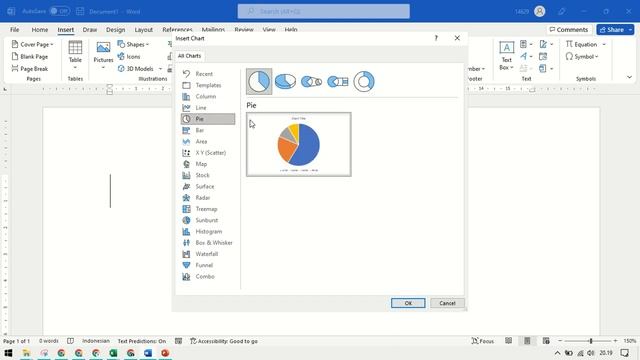Open the Icons gallery
640x360 pixels.
pos(129,56)
